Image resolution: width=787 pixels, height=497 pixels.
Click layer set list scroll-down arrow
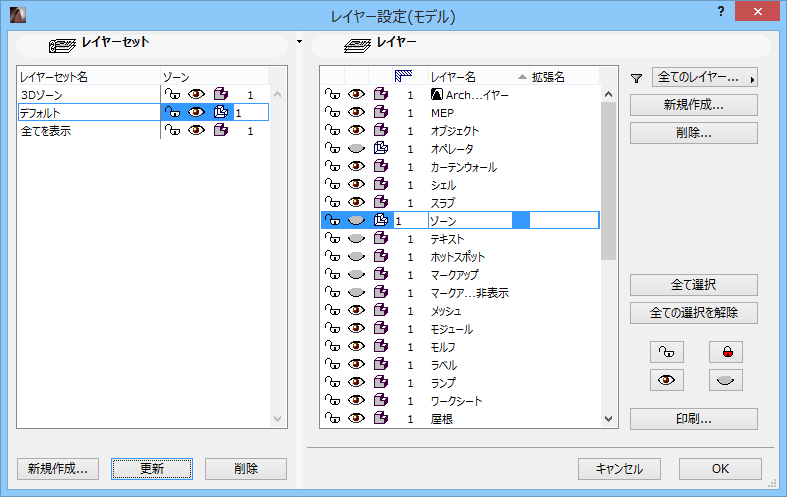point(278,419)
